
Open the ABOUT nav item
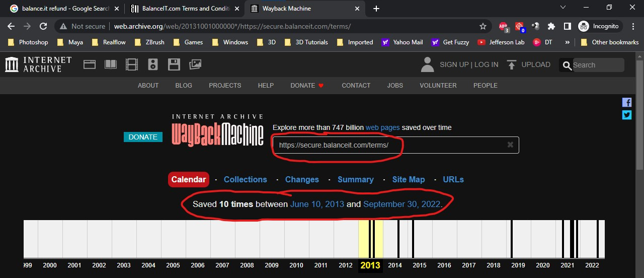point(148,85)
